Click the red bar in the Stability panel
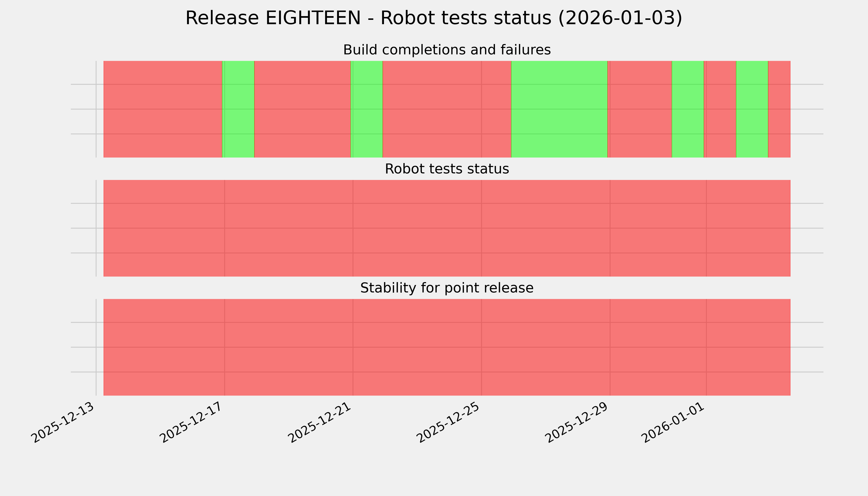Image resolution: width=868 pixels, height=496 pixels. point(447,347)
